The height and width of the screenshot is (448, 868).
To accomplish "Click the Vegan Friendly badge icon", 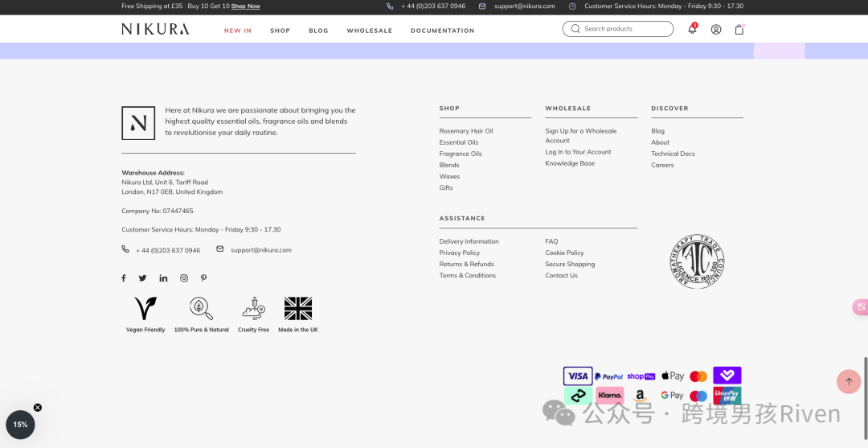I will click(x=145, y=308).
